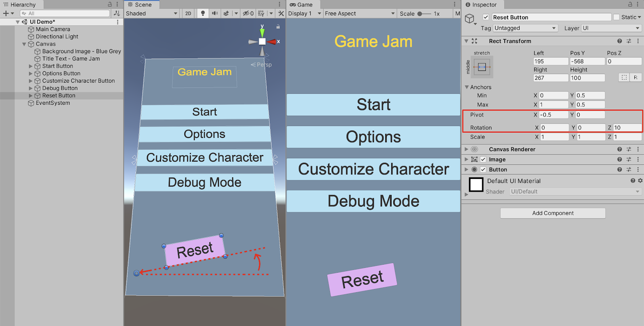The height and width of the screenshot is (326, 644).
Task: Adjust the Game view Scale slider
Action: [420, 14]
